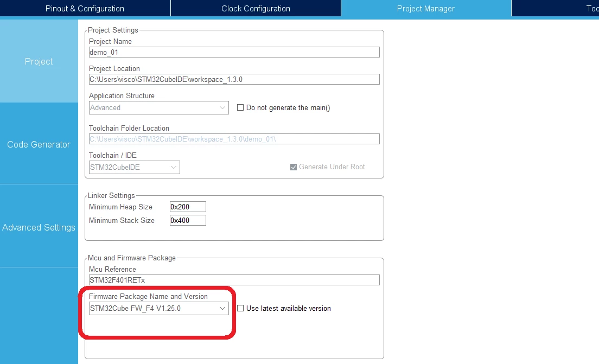
Task: Click the Toolchain Folder Location field
Action: coord(234,139)
